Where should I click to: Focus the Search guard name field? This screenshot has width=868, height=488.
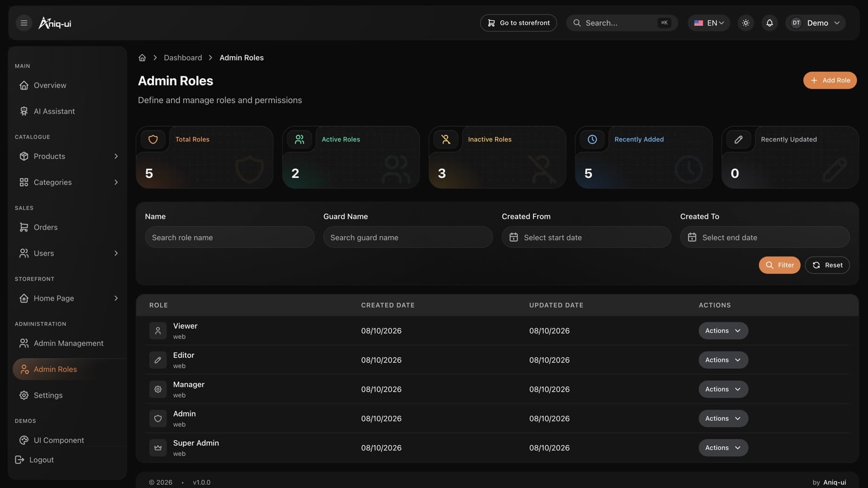[x=408, y=237]
